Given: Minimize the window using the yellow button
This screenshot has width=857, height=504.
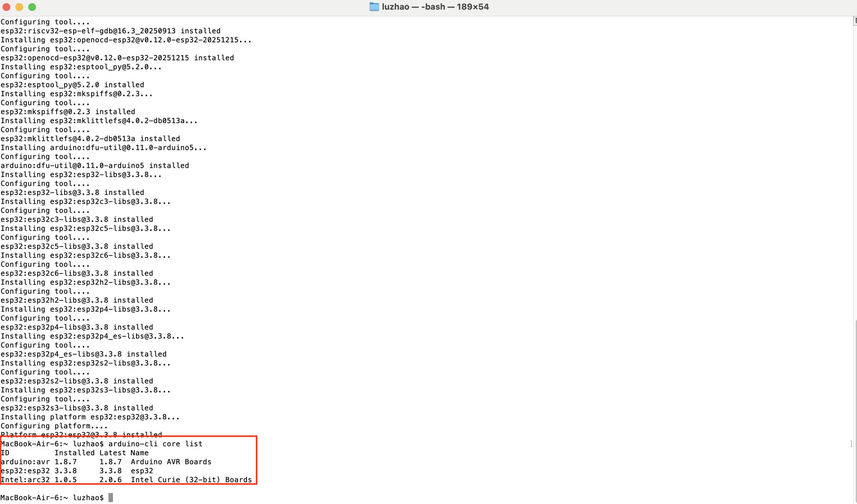Looking at the screenshot, I should 19,7.
